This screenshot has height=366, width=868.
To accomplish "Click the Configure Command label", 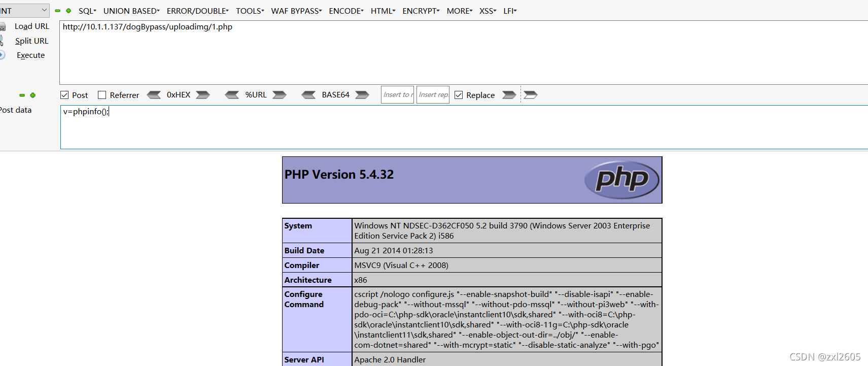I will pyautogui.click(x=304, y=300).
